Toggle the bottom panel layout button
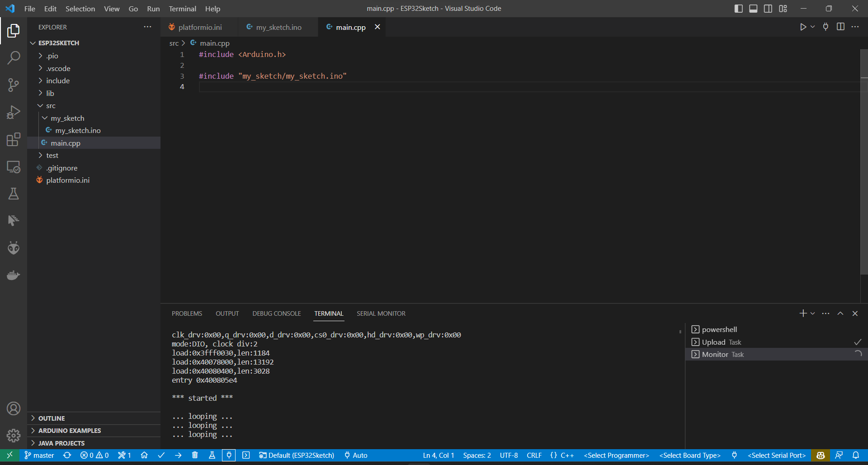 pos(753,9)
